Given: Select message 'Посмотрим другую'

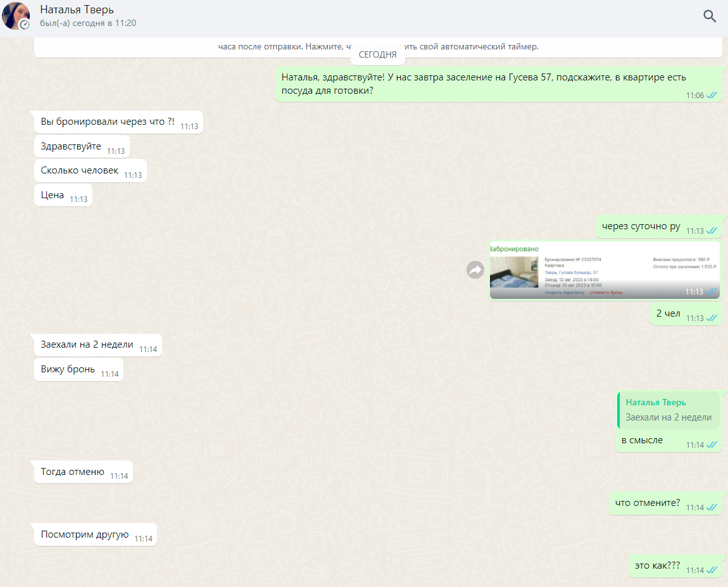Looking at the screenshot, I should pyautogui.click(x=96, y=534).
